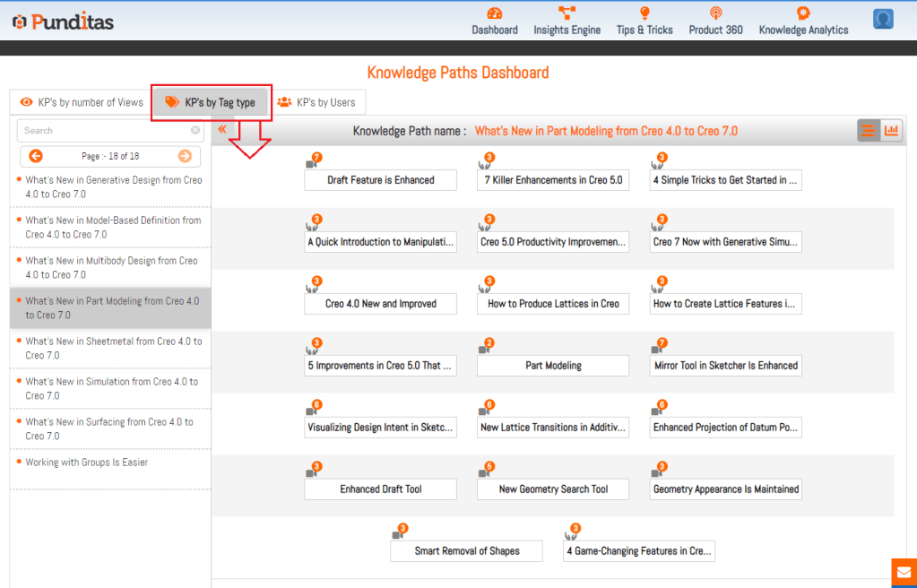The image size is (917, 588).
Task: Open the Dashboard gauge icon
Action: pyautogui.click(x=495, y=13)
